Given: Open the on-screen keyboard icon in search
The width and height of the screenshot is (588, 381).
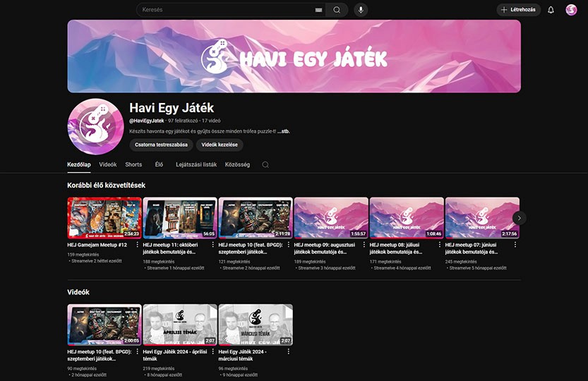Looking at the screenshot, I should coord(318,10).
